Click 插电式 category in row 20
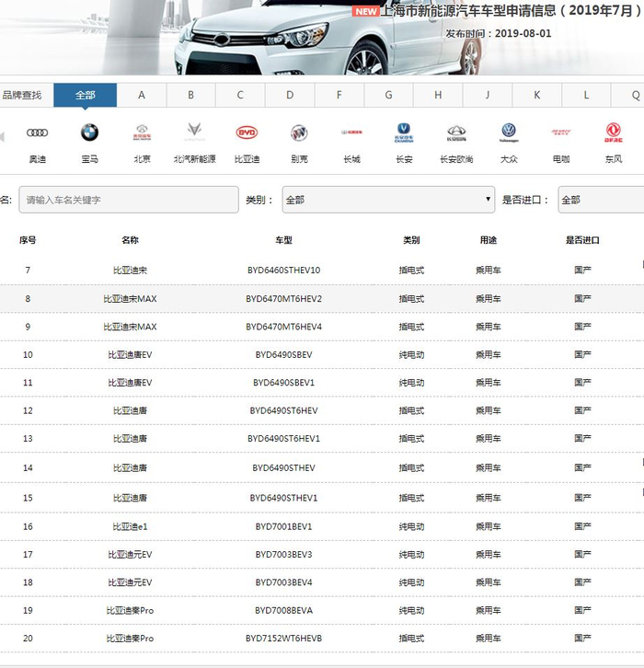The height and width of the screenshot is (668, 644). pyautogui.click(x=411, y=639)
